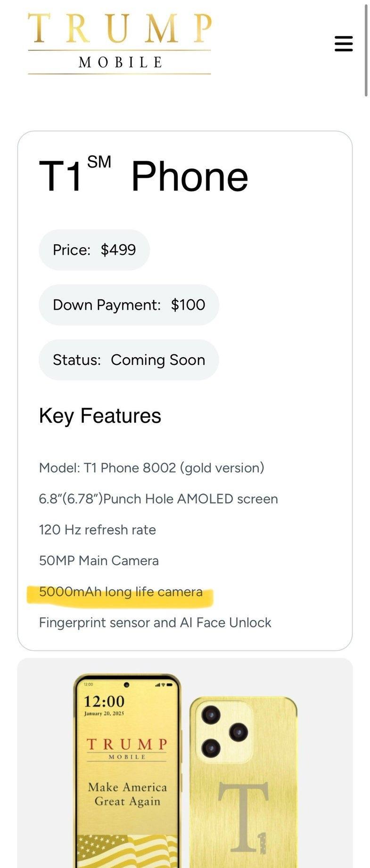The image size is (370, 868).
Task: Open the hamburger menu icon
Action: click(344, 43)
